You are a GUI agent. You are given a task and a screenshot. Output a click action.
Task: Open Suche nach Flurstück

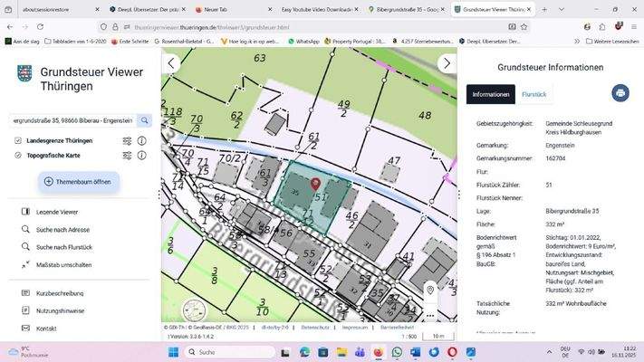pos(64,247)
